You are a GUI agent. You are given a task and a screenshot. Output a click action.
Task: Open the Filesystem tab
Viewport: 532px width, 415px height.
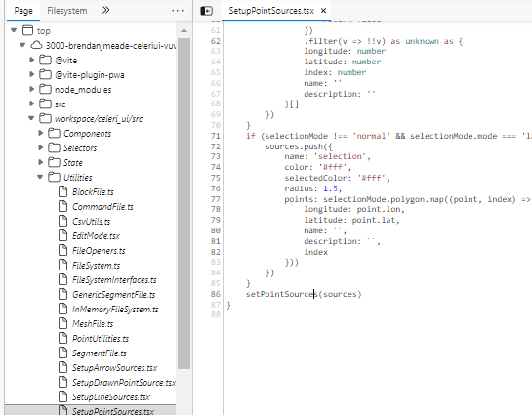(x=66, y=11)
